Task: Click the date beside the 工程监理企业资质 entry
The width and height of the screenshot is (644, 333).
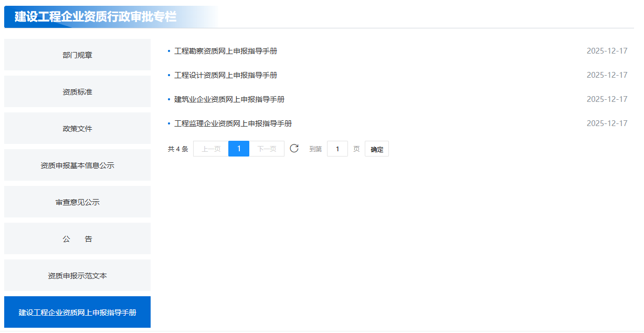Action: point(607,123)
